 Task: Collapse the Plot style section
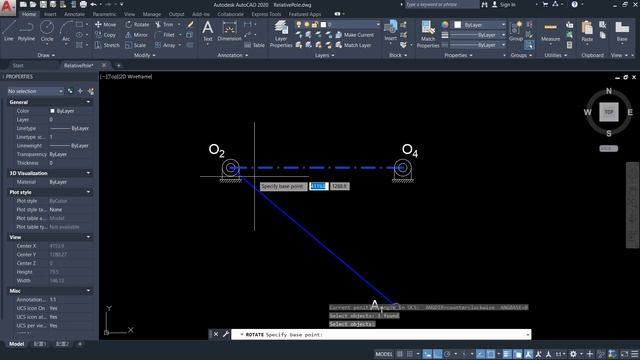click(88, 192)
